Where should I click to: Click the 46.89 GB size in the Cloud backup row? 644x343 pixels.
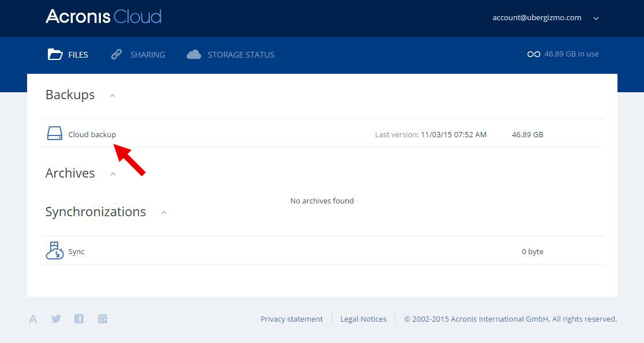[528, 135]
